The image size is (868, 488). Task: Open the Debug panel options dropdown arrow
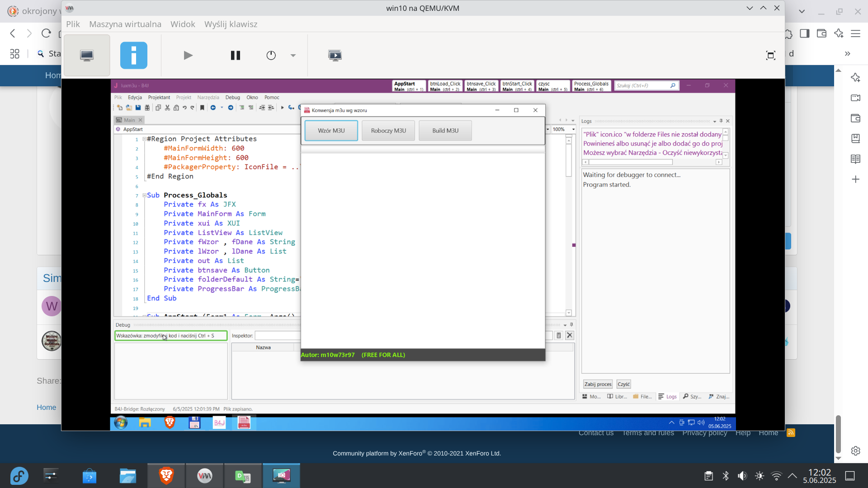565,325
